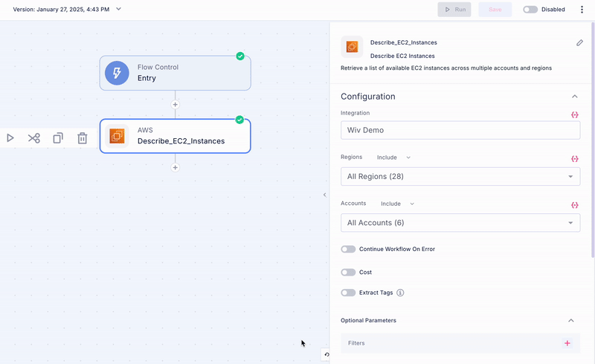Select the Flow Control Entry node
Screen dimensions: 595x364
(176, 73)
